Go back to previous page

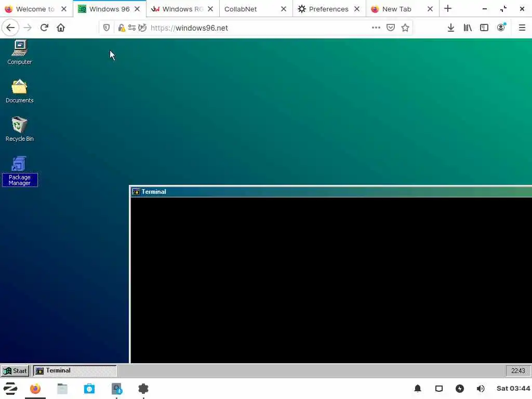click(10, 28)
